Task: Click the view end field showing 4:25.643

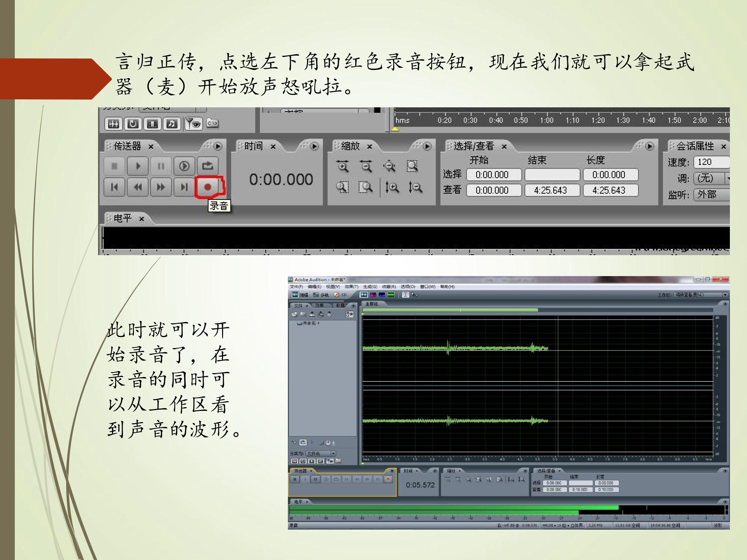Action: point(552,190)
